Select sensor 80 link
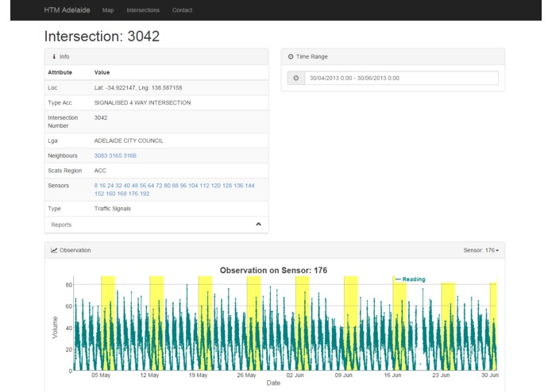 [x=168, y=186]
